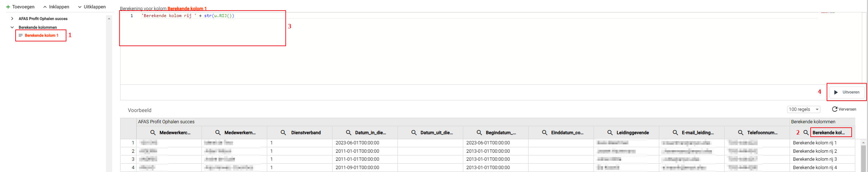Refresh the preview with Verversen
The image size is (868, 172).
point(844,109)
